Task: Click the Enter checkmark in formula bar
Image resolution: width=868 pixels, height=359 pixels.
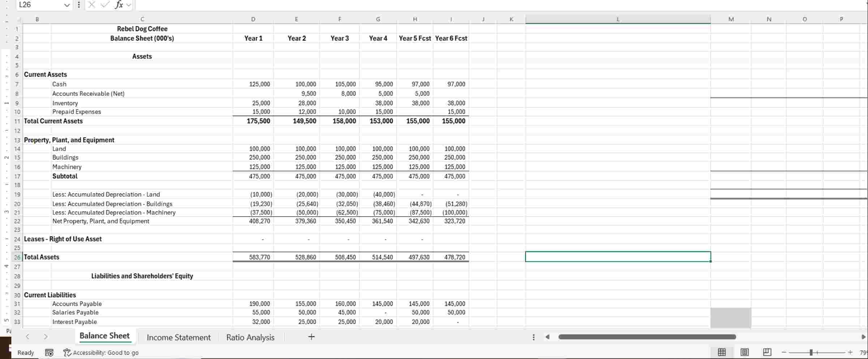Action: click(x=105, y=5)
